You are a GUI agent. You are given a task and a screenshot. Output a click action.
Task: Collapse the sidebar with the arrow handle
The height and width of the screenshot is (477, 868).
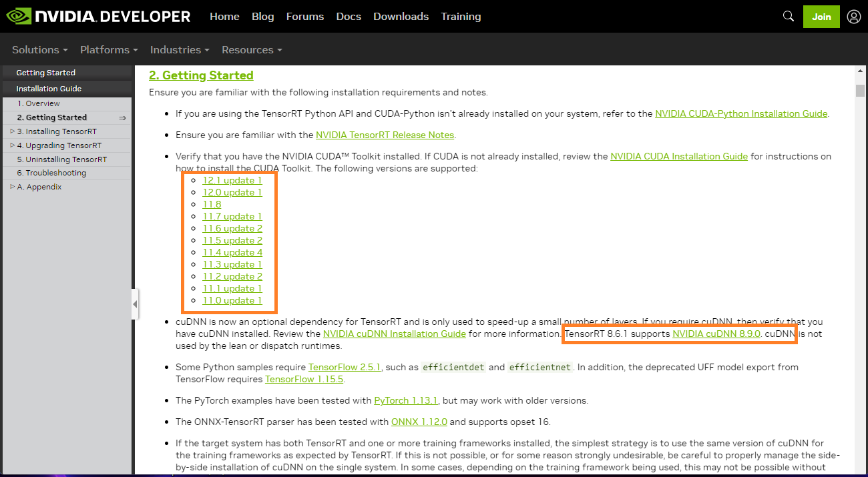135,304
